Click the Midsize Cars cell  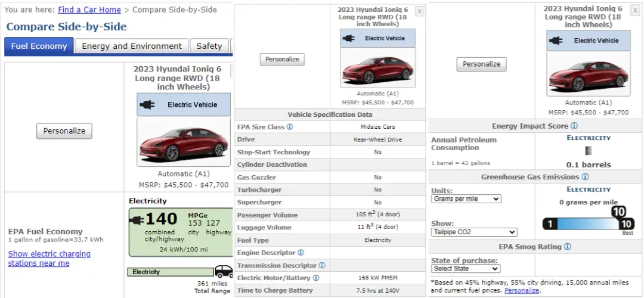tap(378, 127)
